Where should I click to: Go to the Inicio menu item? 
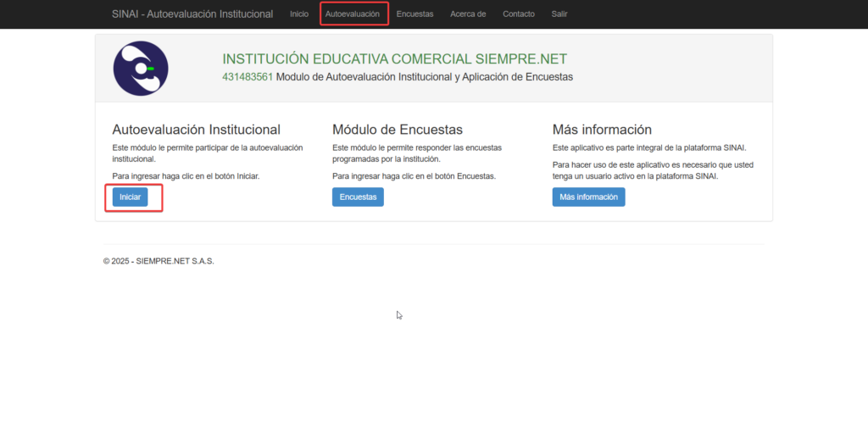299,14
